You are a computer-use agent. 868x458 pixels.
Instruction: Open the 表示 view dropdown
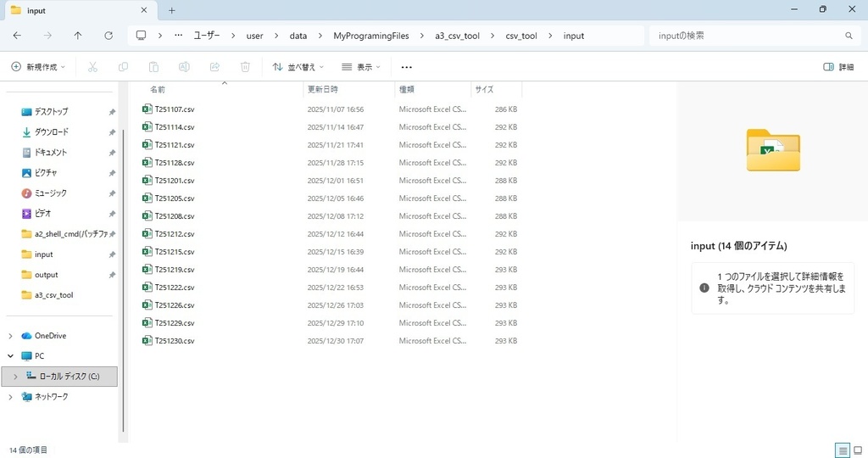(x=361, y=67)
